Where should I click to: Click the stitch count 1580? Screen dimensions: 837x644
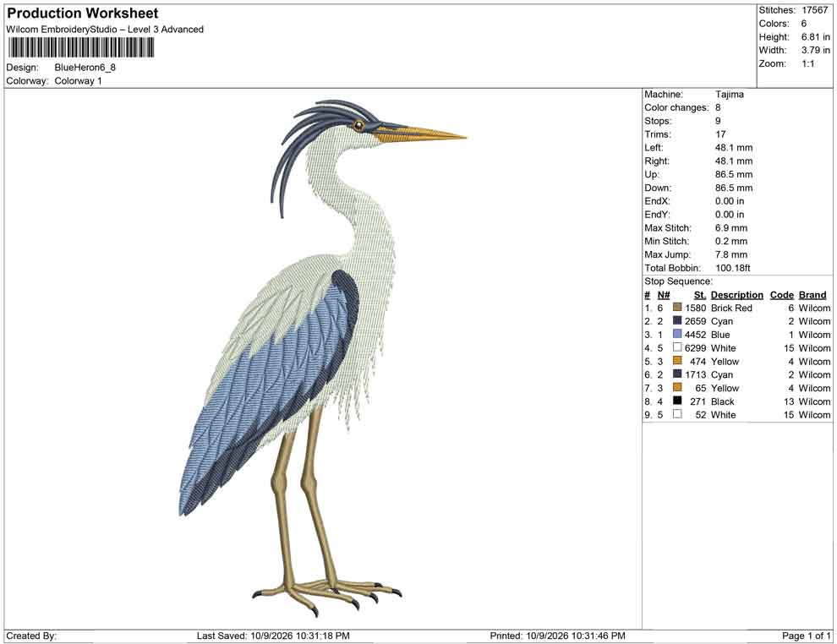tap(695, 308)
